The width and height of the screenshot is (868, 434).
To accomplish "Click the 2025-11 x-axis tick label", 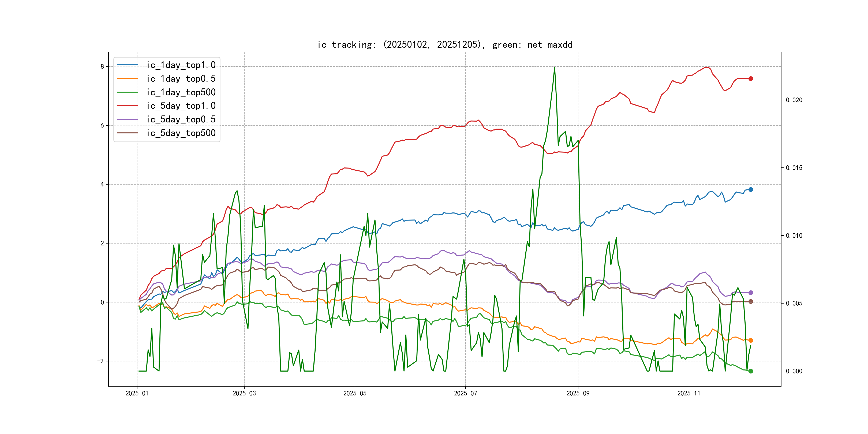I will (689, 393).
